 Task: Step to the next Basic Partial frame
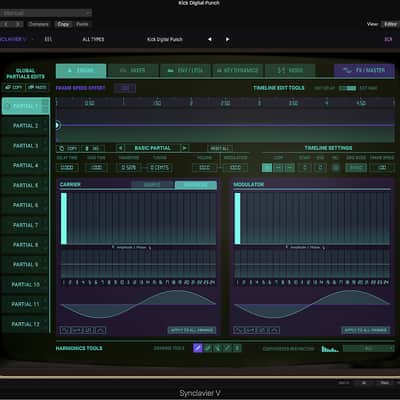(x=185, y=148)
